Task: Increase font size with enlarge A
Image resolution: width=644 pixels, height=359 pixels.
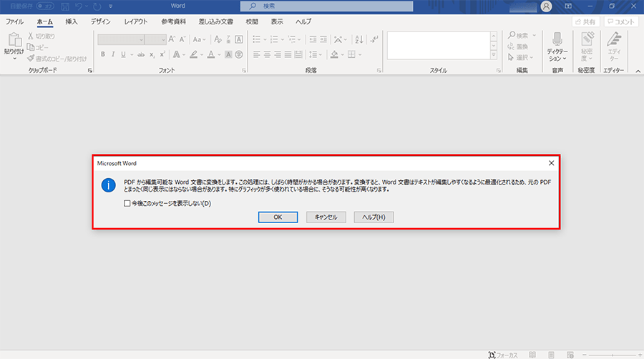Action: (172, 39)
